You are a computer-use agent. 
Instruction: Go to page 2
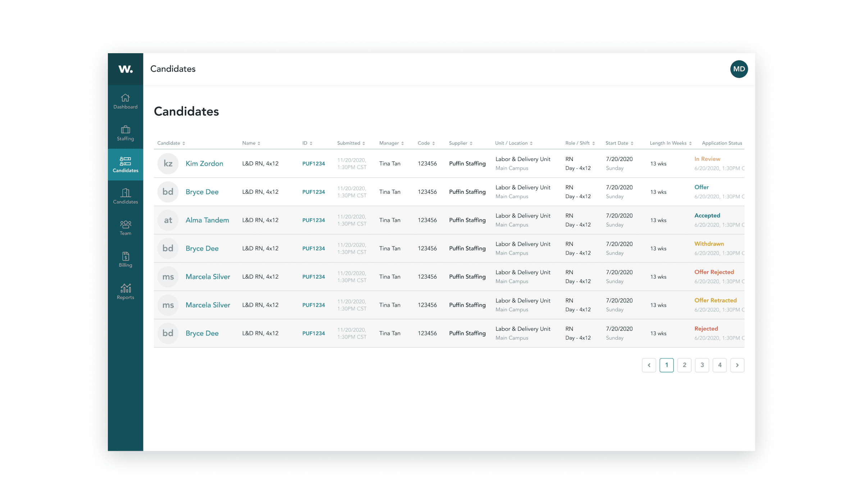click(684, 365)
